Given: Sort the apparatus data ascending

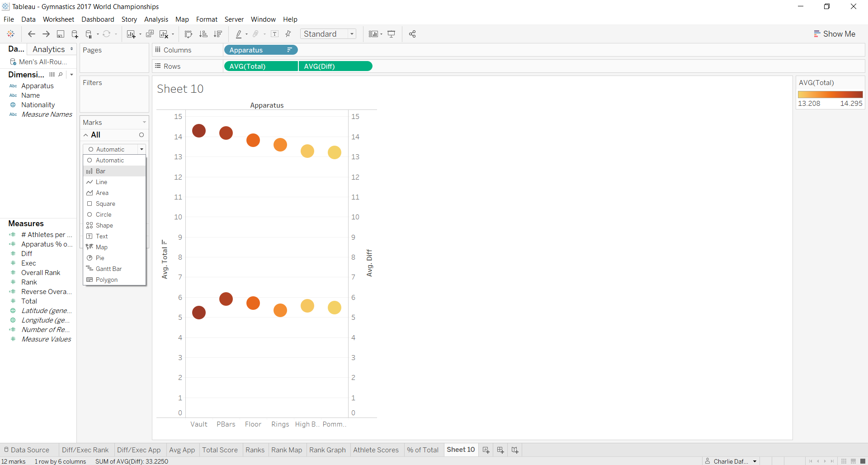Looking at the screenshot, I should point(203,34).
